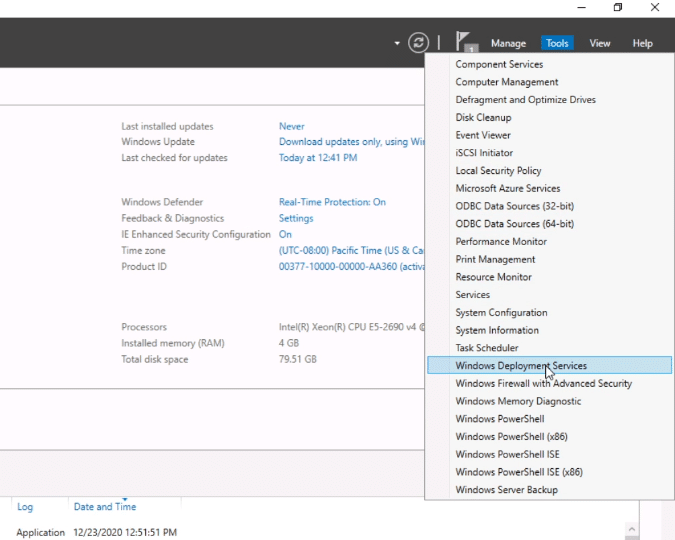Open Computer Management
The height and width of the screenshot is (540, 675).
[x=506, y=82]
